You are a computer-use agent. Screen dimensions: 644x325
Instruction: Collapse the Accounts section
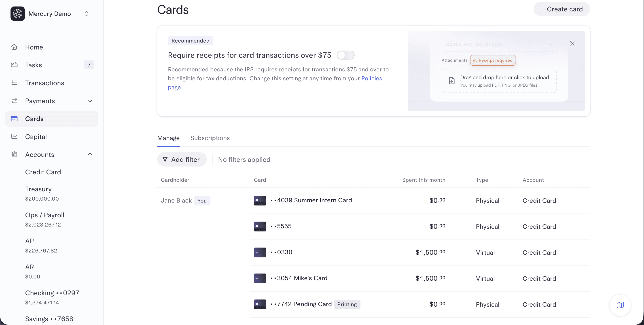(90, 154)
